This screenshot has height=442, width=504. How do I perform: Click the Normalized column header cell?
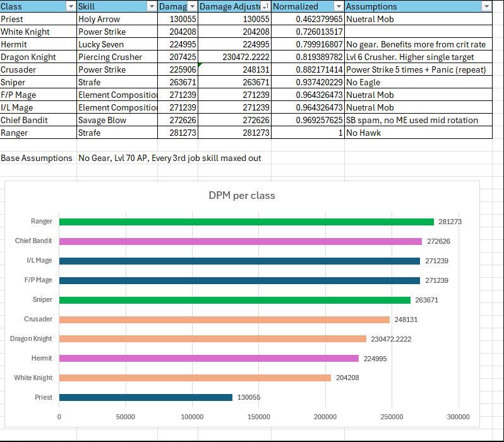(308, 6)
